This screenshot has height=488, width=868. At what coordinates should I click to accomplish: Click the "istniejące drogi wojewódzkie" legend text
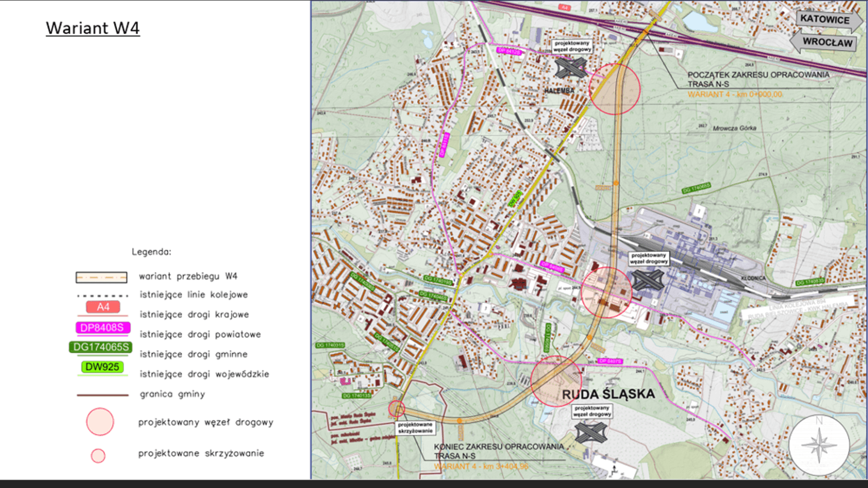click(x=204, y=374)
